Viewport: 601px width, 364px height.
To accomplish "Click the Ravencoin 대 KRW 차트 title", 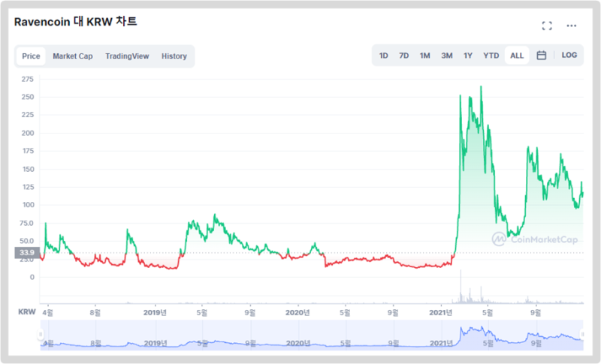I will 76,22.
